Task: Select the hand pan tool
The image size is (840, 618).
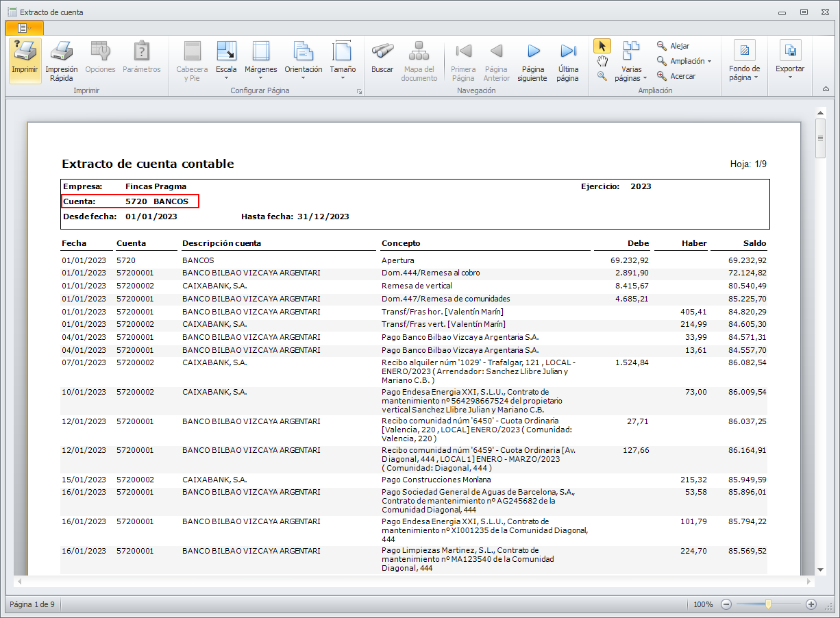Action: pyautogui.click(x=602, y=62)
